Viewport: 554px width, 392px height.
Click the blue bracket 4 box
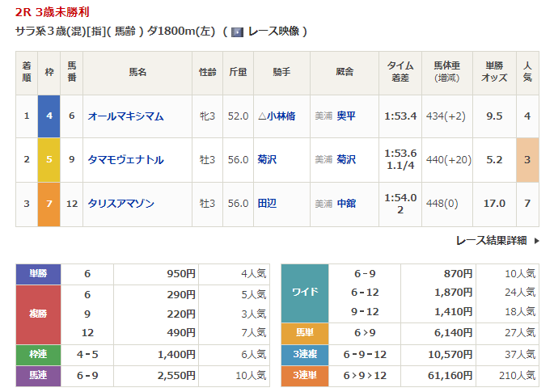(49, 116)
